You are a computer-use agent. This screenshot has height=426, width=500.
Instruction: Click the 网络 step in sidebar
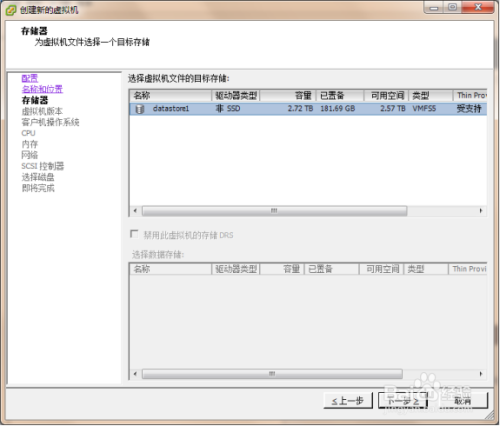click(30, 155)
